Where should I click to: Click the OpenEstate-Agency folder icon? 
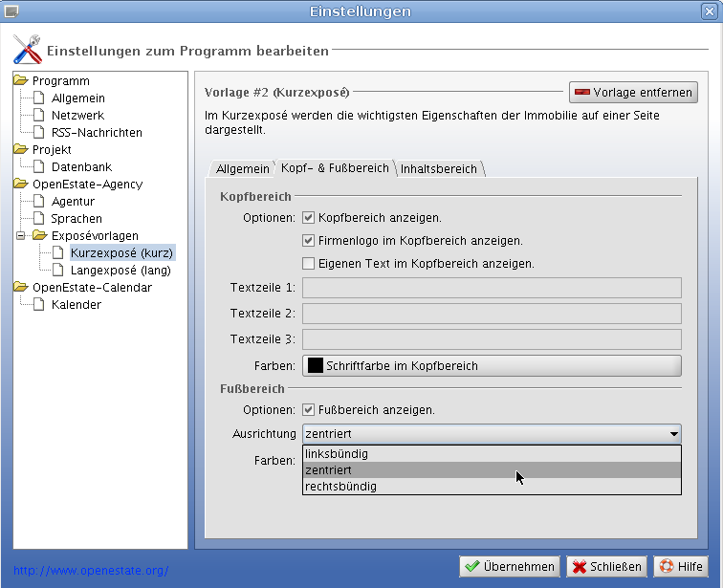point(21,185)
